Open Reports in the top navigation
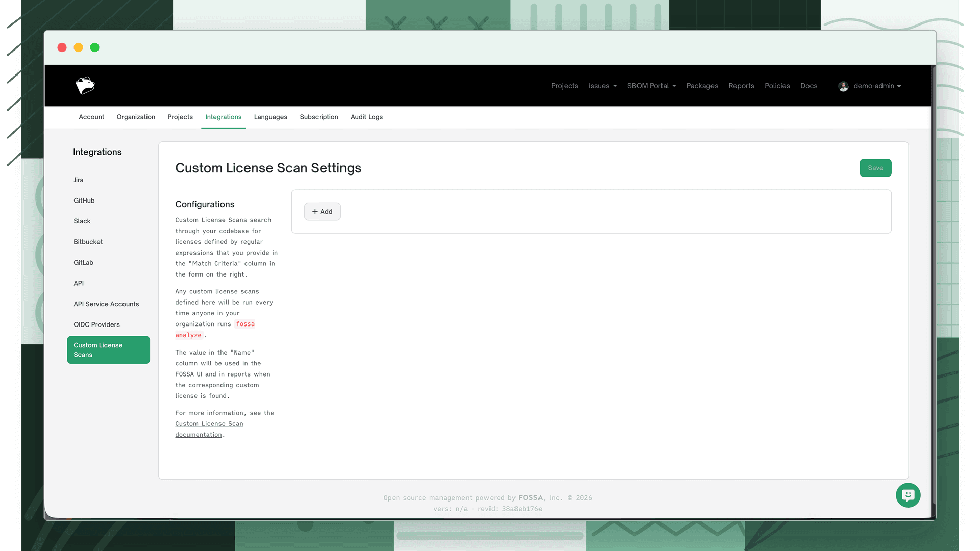Viewport: 980px width, 551px height. 741,86
